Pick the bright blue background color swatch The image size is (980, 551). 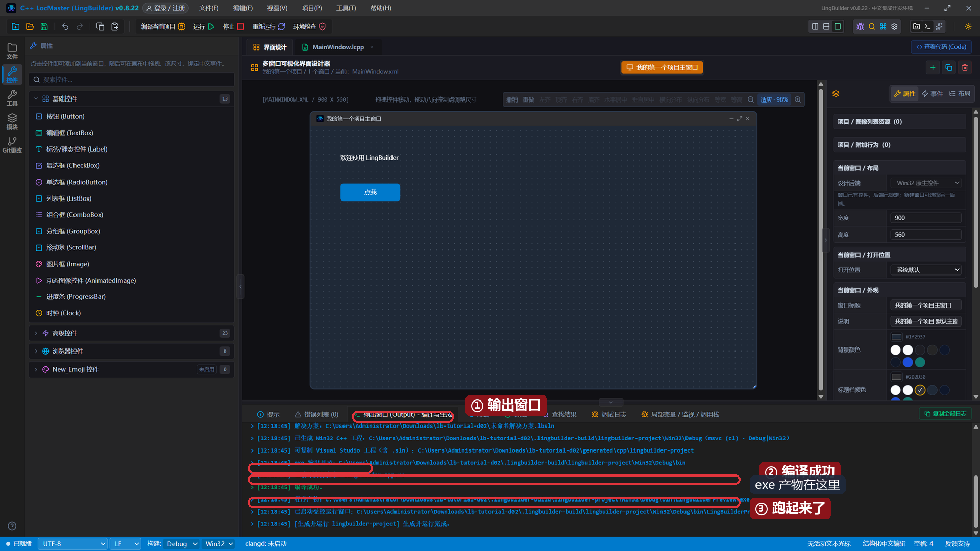pyautogui.click(x=908, y=362)
